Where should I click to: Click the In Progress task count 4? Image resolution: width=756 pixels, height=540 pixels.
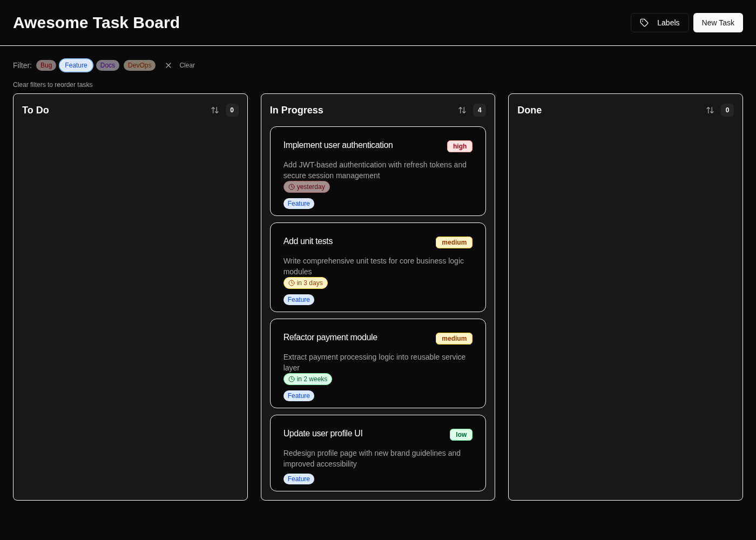pos(480,110)
